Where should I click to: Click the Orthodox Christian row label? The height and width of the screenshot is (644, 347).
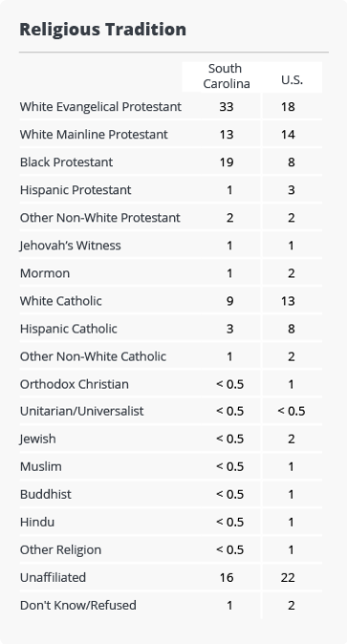point(75,384)
